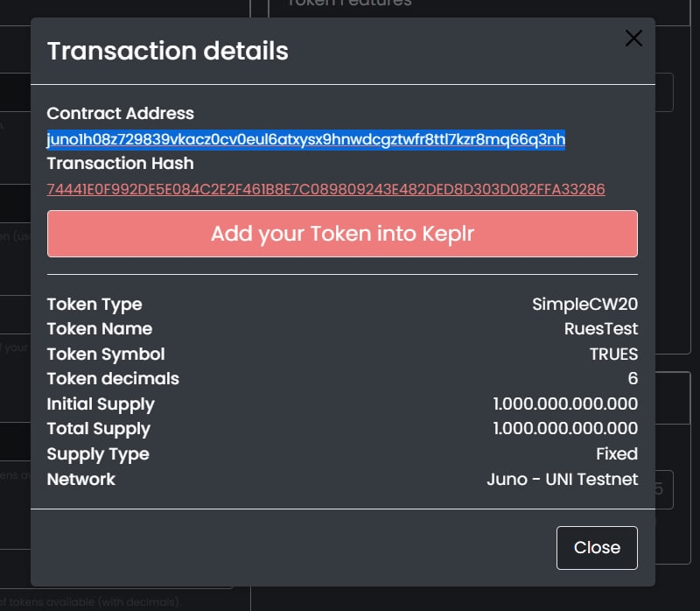Select the Juno - UNI Testnet network value
This screenshot has height=611, width=700.
pyautogui.click(x=562, y=479)
